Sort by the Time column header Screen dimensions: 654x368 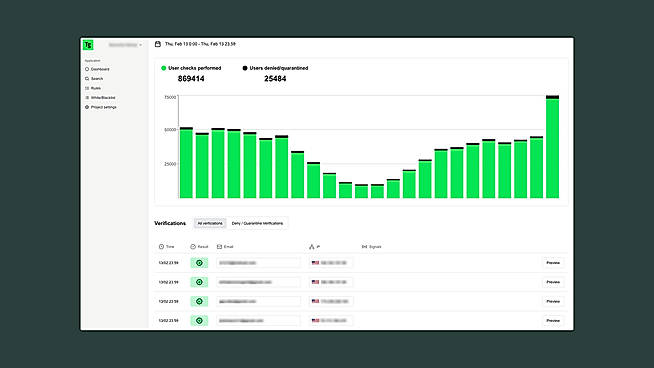[x=166, y=247]
